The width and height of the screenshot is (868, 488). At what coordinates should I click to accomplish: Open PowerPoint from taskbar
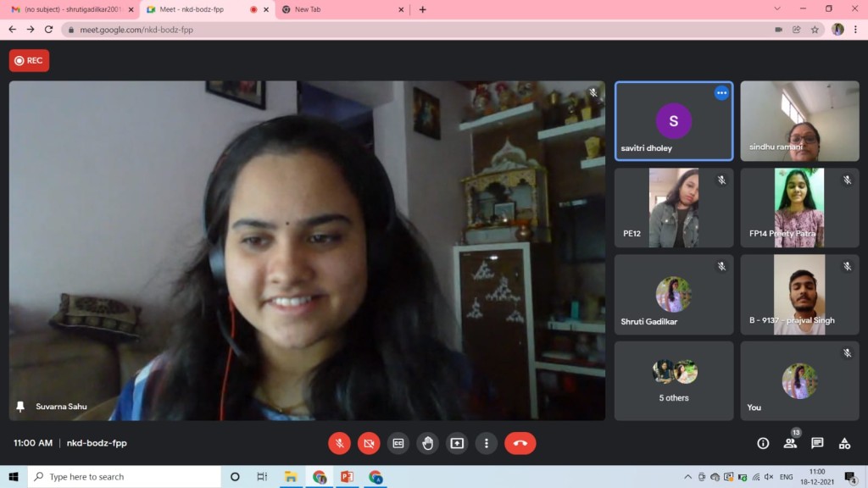(x=347, y=477)
